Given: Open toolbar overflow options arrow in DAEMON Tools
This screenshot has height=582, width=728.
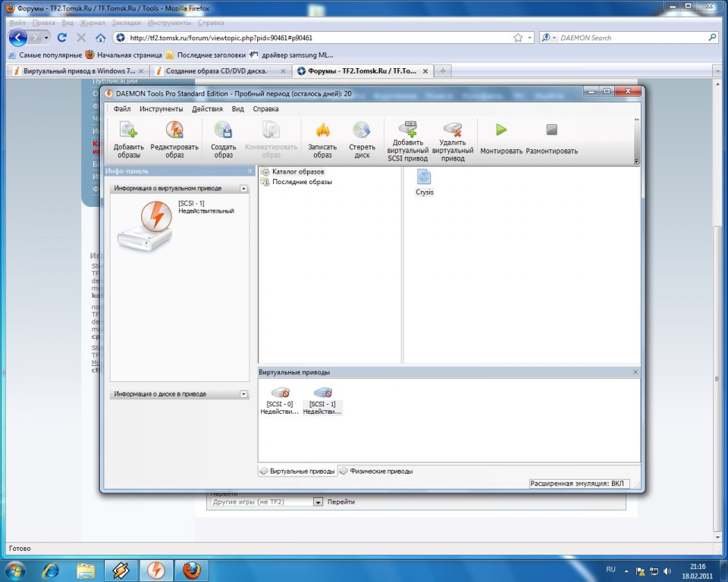Looking at the screenshot, I should (x=636, y=161).
